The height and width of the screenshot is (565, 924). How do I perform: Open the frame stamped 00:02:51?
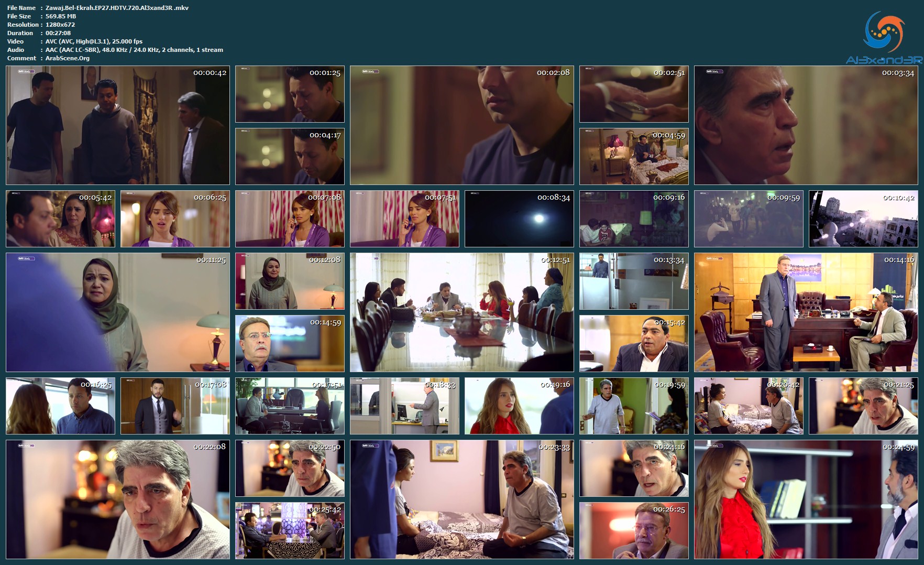[x=634, y=94]
